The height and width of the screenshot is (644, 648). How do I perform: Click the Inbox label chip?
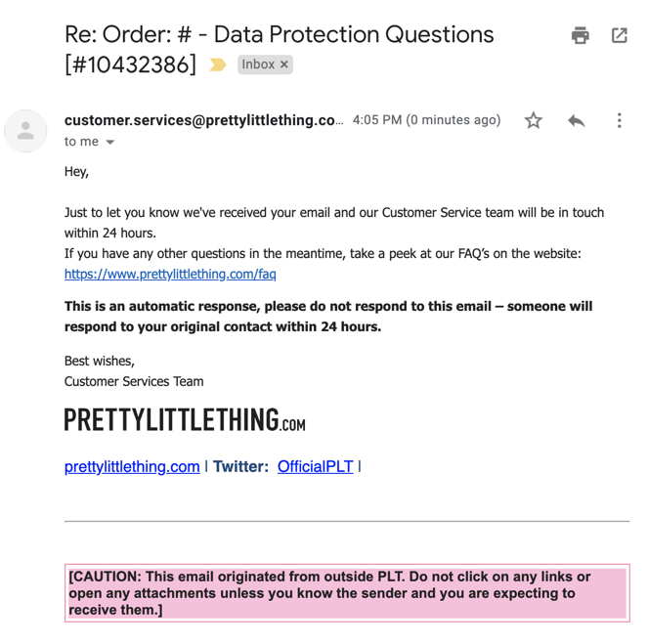(x=258, y=64)
